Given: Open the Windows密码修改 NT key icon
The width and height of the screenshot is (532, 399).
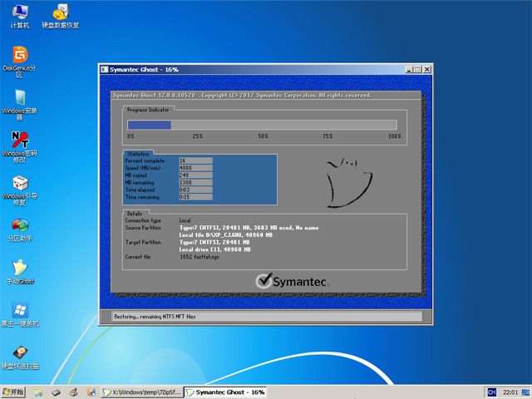Looking at the screenshot, I should click(19, 140).
